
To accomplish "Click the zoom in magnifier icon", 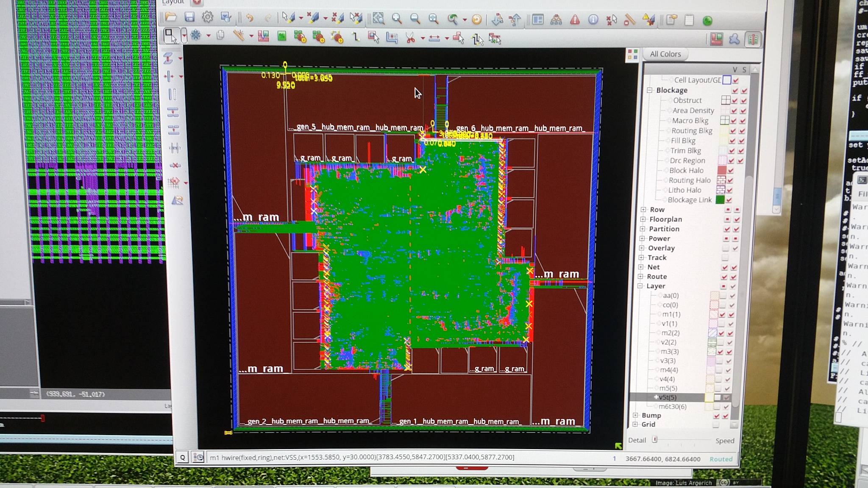I will tap(397, 18).
